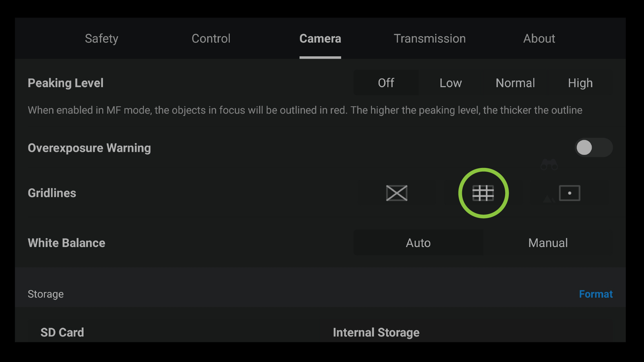This screenshot has height=362, width=644.
Task: Go to the Transmission tab
Action: (x=430, y=39)
